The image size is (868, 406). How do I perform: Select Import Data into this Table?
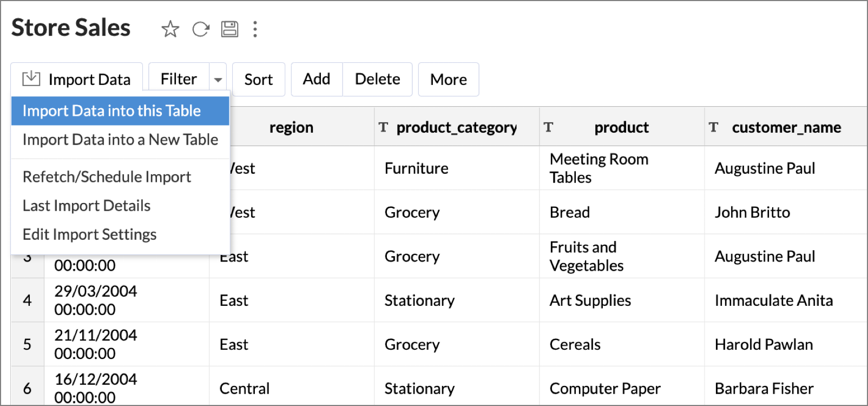(x=111, y=111)
